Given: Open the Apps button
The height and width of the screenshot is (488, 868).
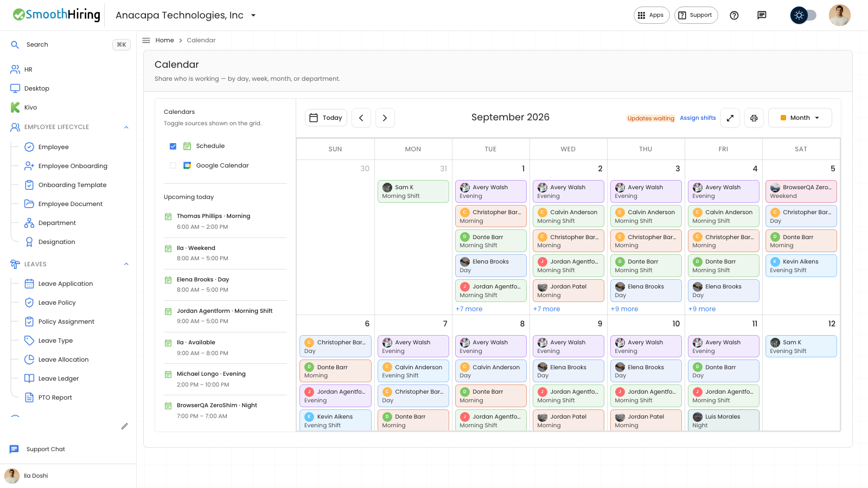Looking at the screenshot, I should [x=651, y=15].
